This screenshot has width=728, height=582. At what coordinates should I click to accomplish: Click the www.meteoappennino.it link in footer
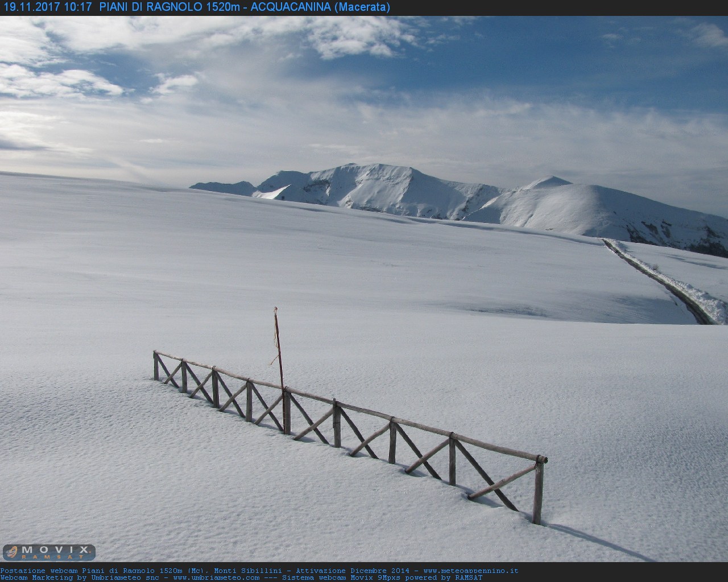pos(470,571)
